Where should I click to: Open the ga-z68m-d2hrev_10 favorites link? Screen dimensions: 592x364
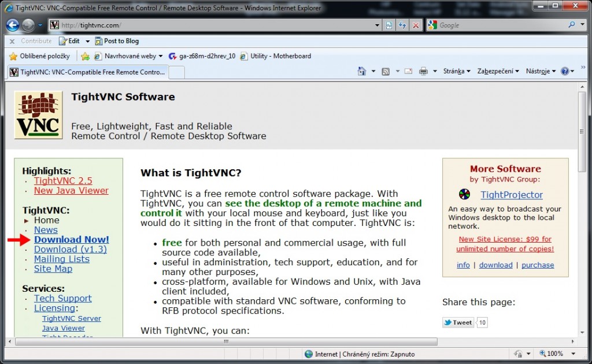(x=202, y=56)
